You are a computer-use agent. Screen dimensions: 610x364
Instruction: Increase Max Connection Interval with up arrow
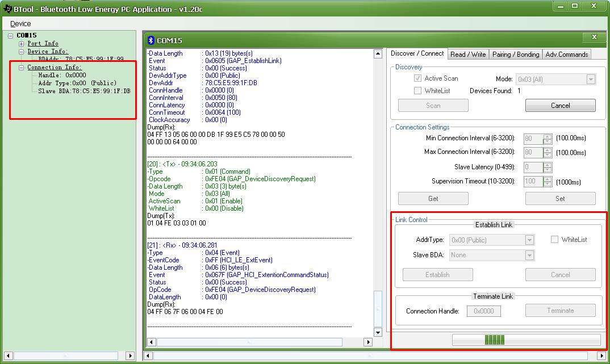click(548, 150)
